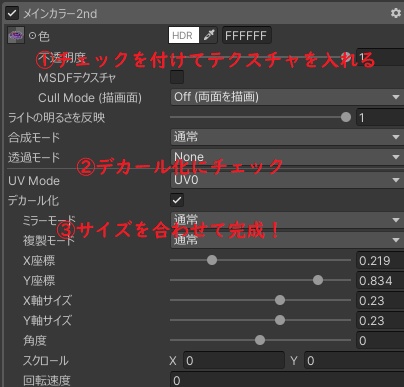The height and width of the screenshot is (387, 404).
Task: Click the Cull Mode (描画面) label
Action: tap(90, 98)
